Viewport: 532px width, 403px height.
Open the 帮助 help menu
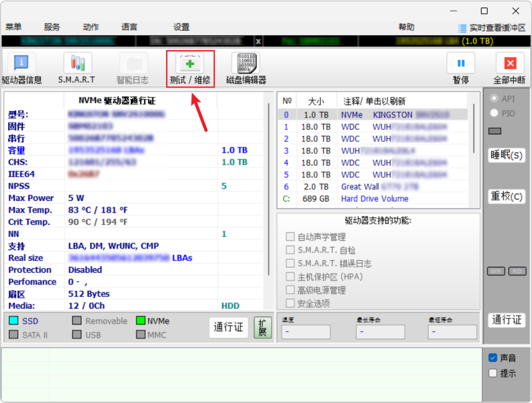click(406, 27)
